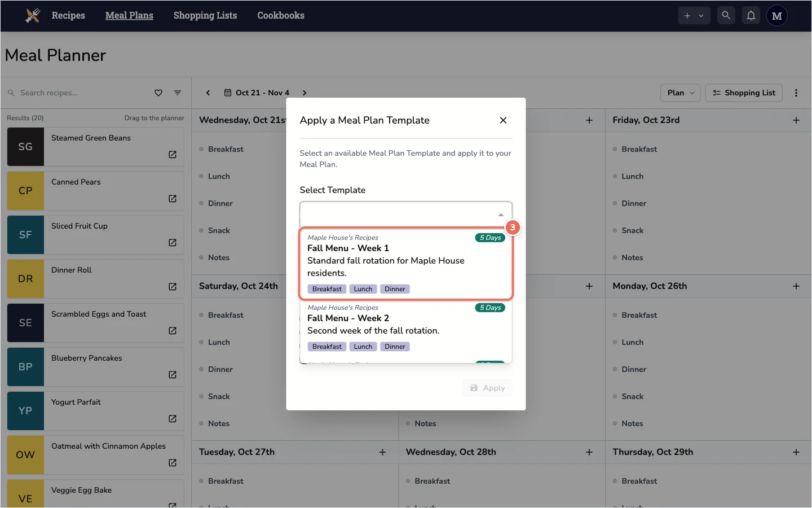Click the SG recipe thumbnail

point(25,147)
